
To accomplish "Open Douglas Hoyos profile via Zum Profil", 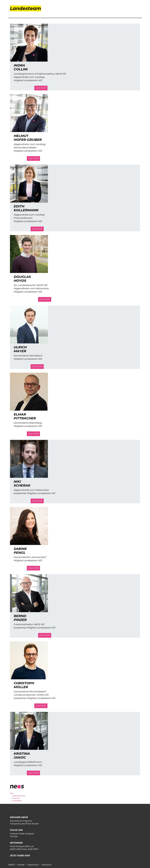I will [45, 299].
